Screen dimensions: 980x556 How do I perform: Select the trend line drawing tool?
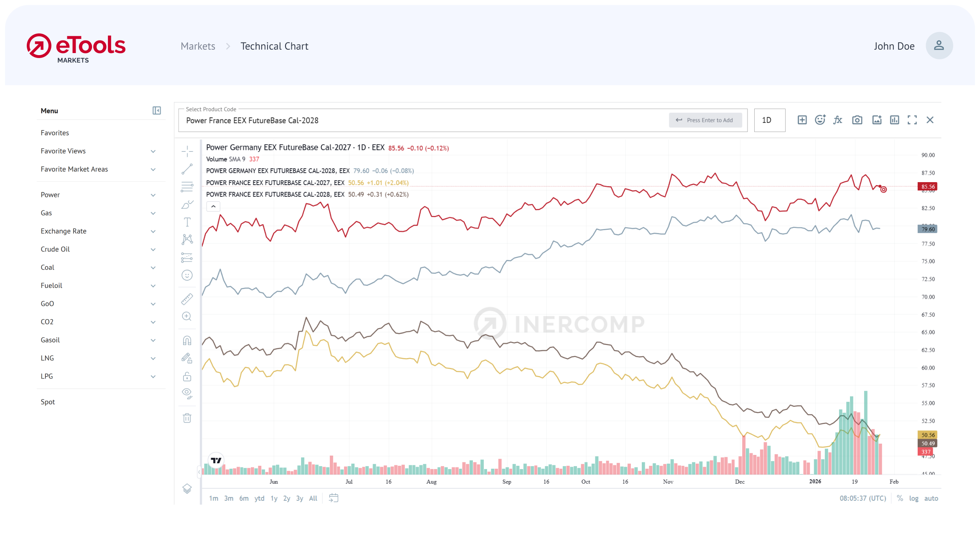[187, 169]
